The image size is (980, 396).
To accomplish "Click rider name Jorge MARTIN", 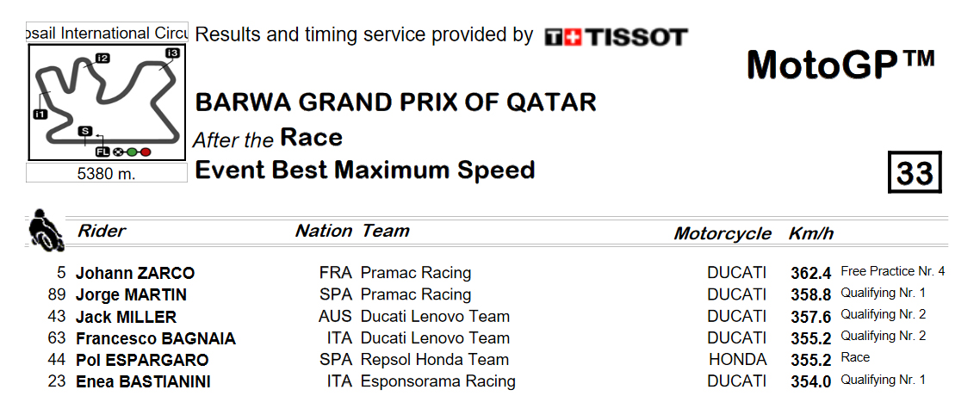I will (x=131, y=294).
